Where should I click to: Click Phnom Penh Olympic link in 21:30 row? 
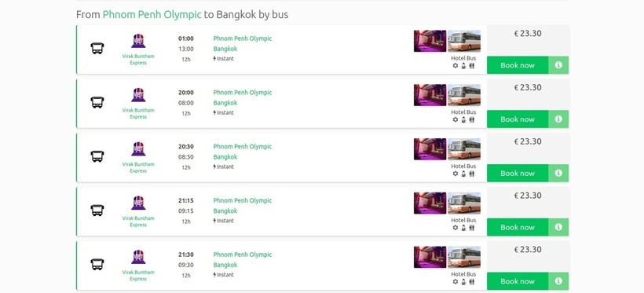click(243, 255)
